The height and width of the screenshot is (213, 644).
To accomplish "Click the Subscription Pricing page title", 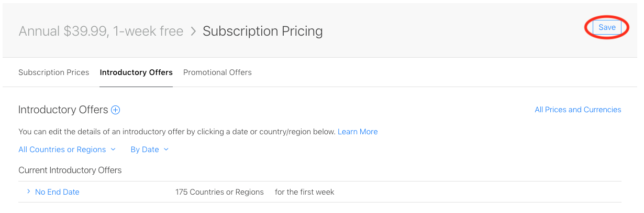I will tap(263, 31).
